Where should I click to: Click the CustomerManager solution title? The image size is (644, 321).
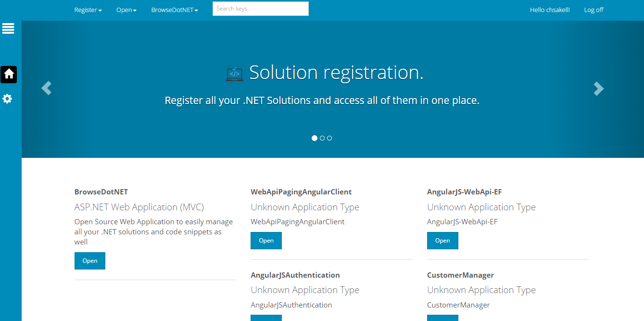click(460, 275)
